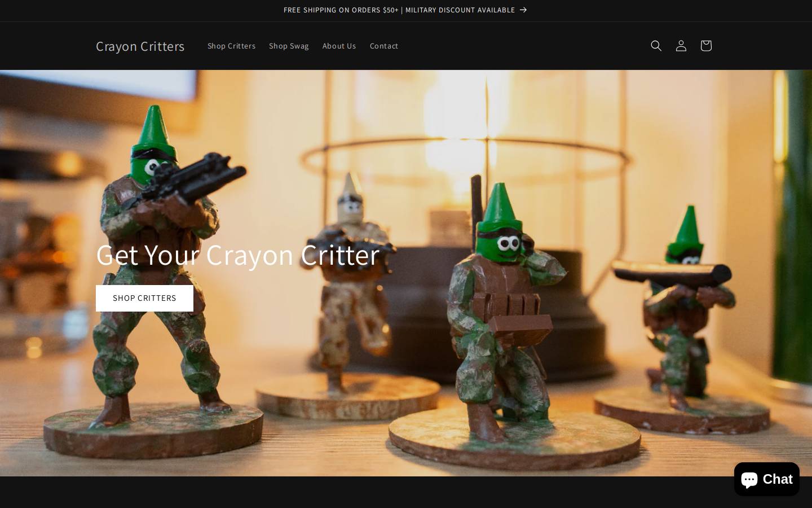
Task: Open the Contact page link
Action: [x=384, y=46]
